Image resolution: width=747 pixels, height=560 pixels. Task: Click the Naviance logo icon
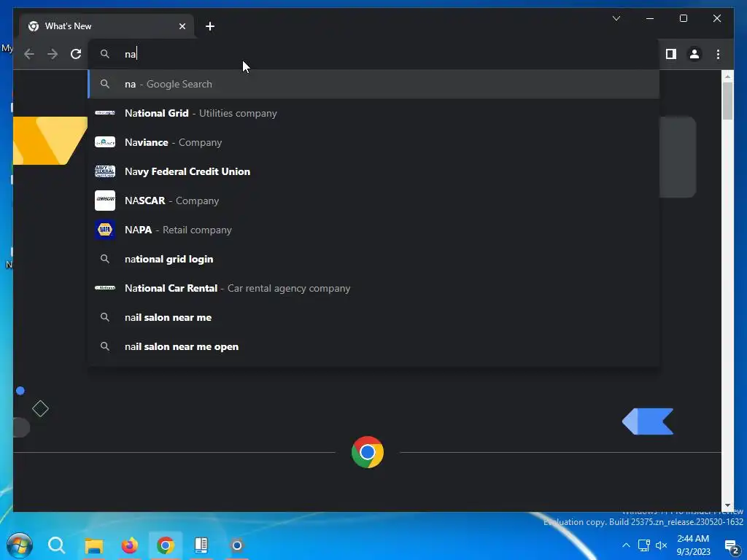click(105, 142)
